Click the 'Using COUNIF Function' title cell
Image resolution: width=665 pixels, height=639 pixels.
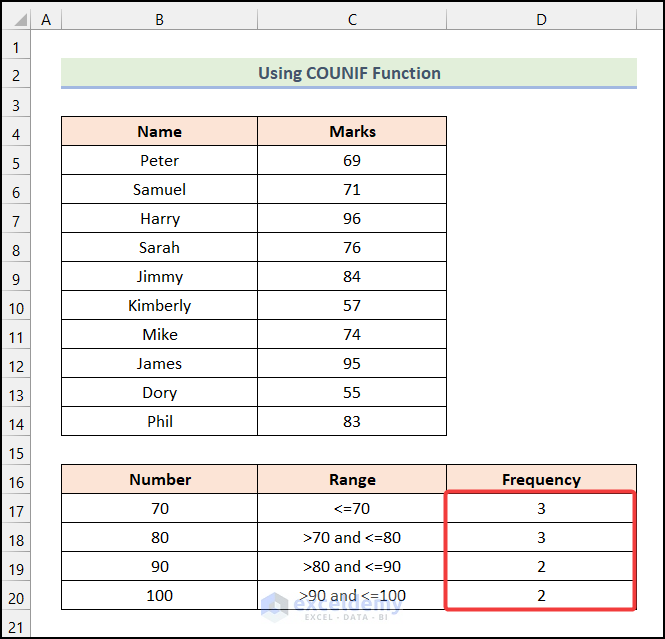[x=349, y=73]
